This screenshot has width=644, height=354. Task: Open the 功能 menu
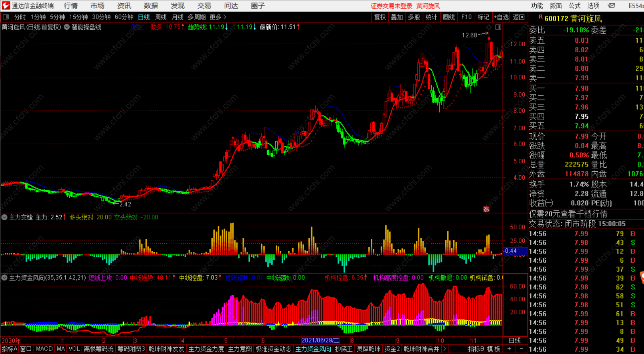(537, 6)
